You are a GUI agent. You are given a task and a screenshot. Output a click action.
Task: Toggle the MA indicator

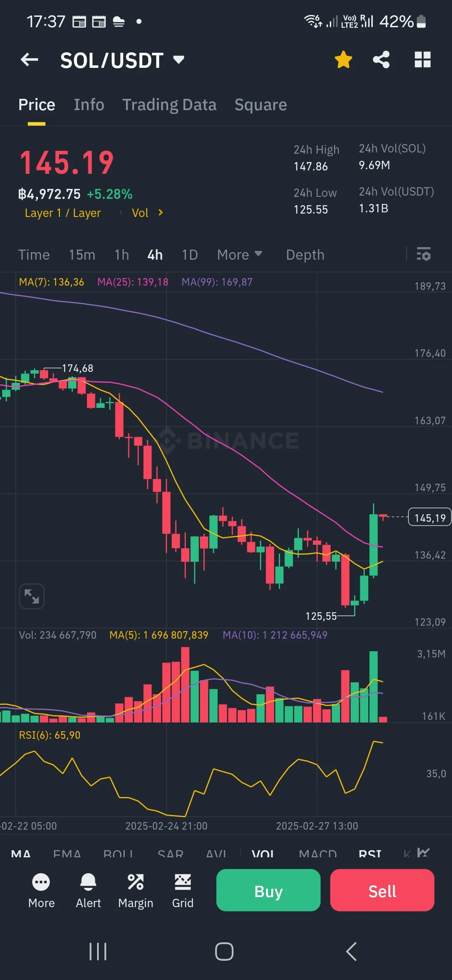pyautogui.click(x=21, y=853)
